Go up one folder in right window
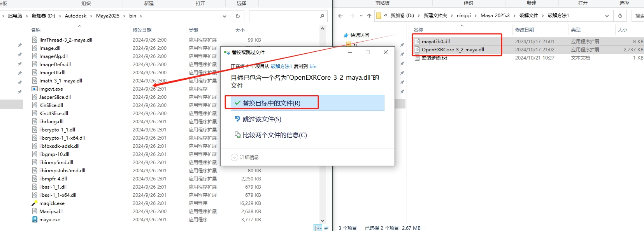644x231 pixels. [369, 16]
